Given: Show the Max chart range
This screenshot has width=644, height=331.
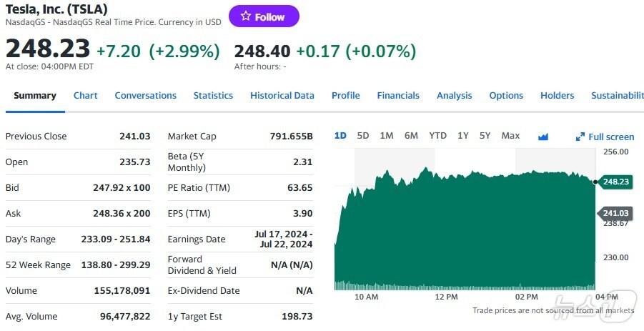Looking at the screenshot, I should click(x=510, y=136).
